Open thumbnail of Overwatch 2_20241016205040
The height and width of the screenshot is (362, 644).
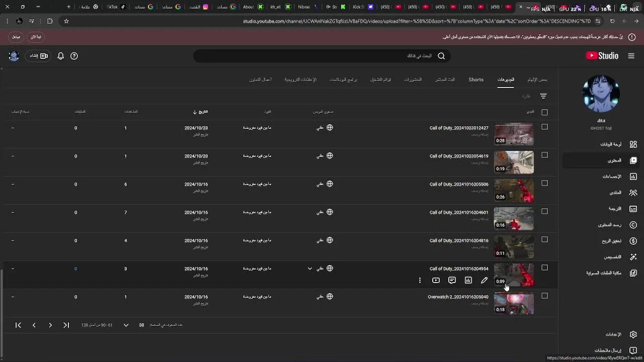[x=514, y=303]
